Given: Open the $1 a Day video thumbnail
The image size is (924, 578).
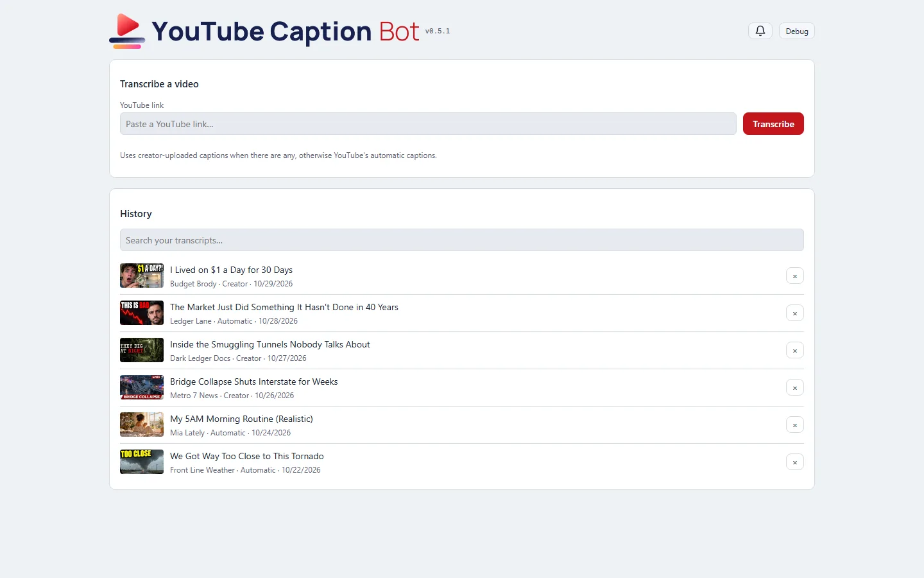Looking at the screenshot, I should pyautogui.click(x=142, y=276).
